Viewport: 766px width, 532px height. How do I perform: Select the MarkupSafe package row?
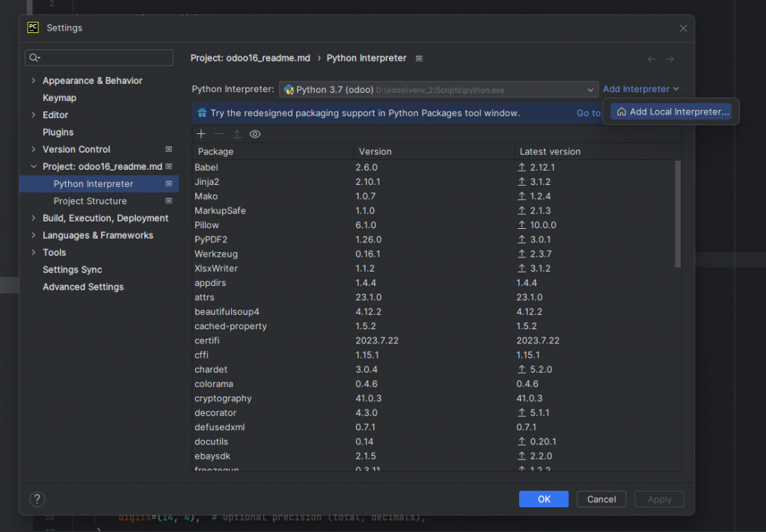pyautogui.click(x=433, y=210)
